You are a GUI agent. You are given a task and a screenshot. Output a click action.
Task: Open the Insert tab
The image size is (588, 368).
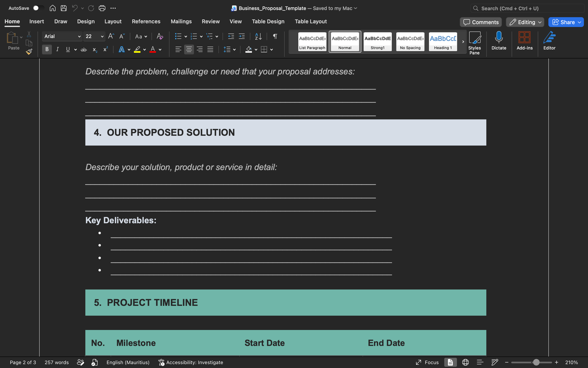click(37, 21)
